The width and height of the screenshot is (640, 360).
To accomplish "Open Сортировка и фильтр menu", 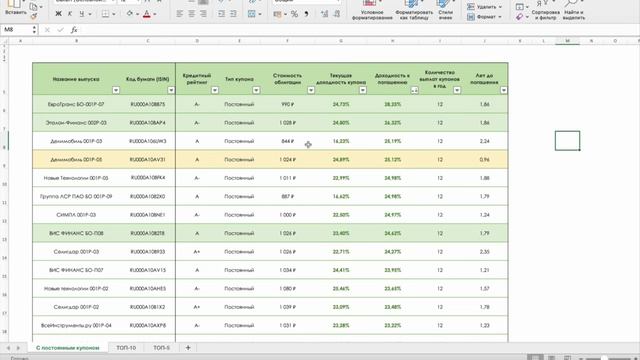I will [545, 10].
